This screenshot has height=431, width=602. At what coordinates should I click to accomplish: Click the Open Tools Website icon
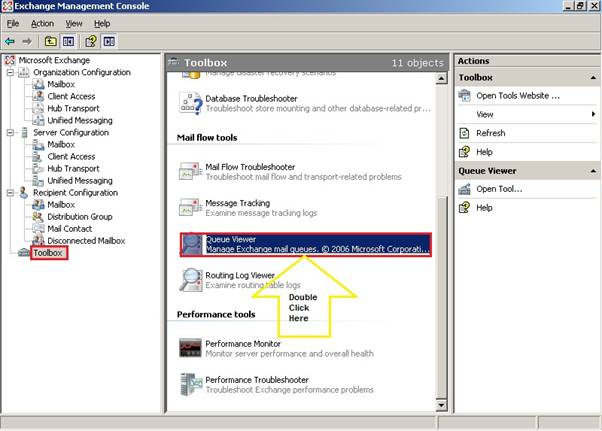tap(464, 96)
